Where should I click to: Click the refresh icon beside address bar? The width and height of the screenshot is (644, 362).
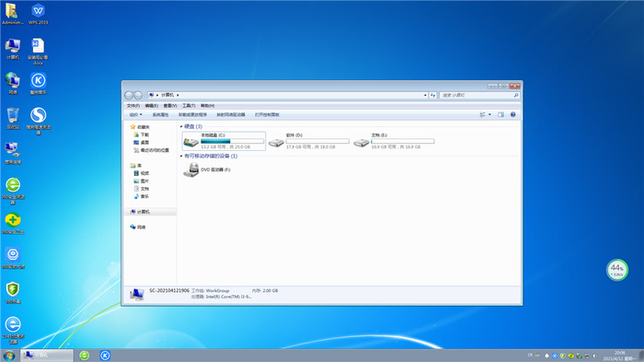(x=433, y=95)
